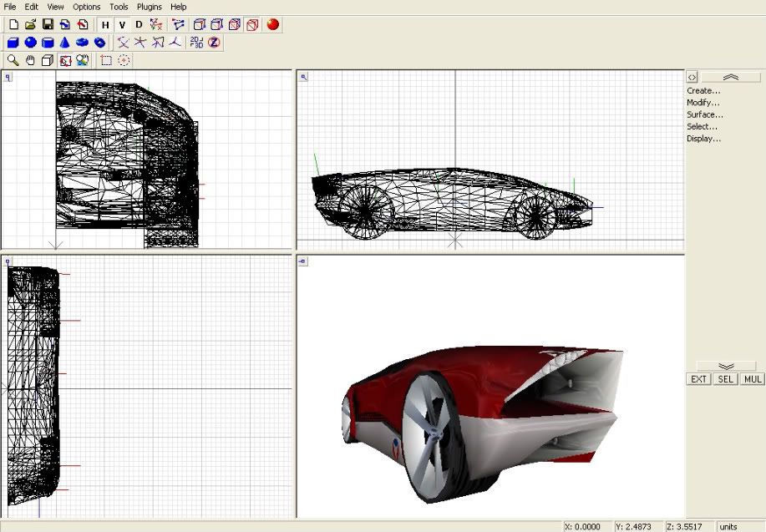Click the MUL button

(753, 379)
